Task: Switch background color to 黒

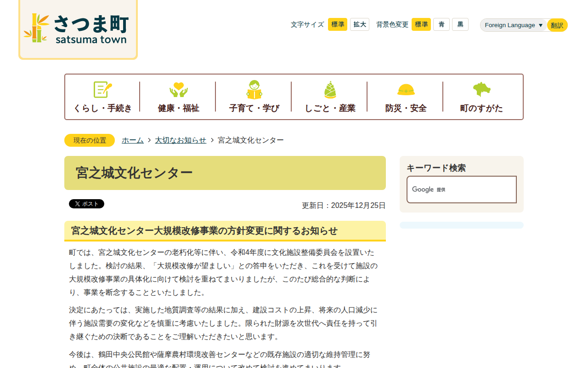Action: pos(460,24)
